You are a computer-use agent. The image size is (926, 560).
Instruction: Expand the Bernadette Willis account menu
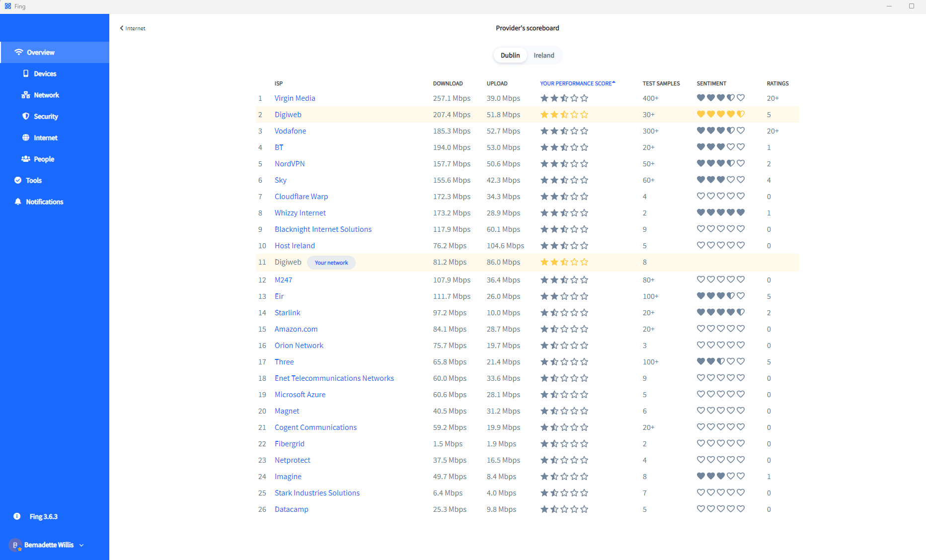click(x=81, y=545)
